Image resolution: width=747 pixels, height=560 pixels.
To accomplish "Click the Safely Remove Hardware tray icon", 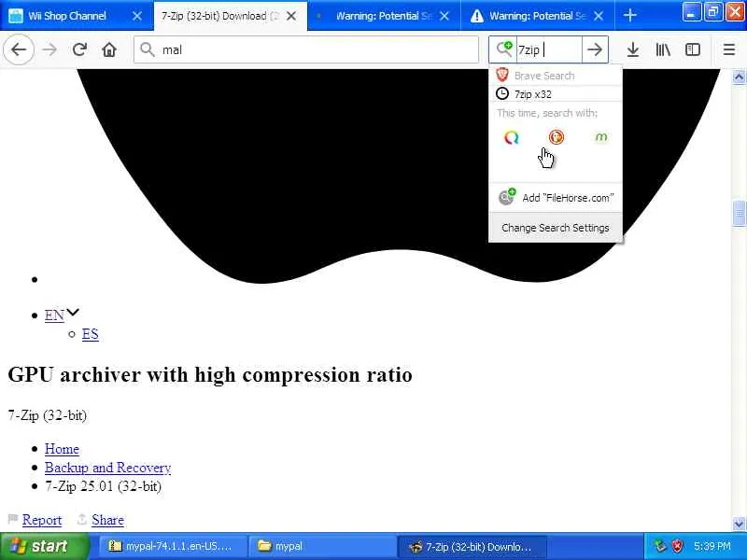I will tap(660, 546).
